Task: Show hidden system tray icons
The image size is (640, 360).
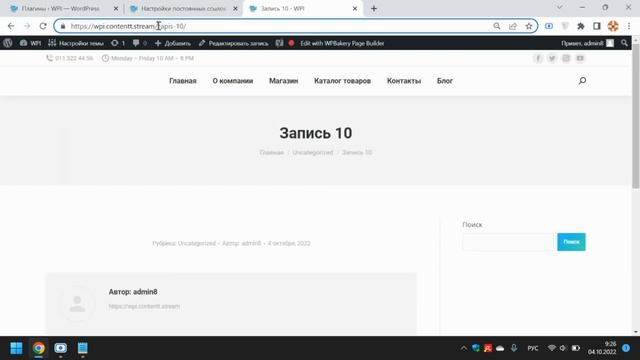Action: pyautogui.click(x=464, y=348)
